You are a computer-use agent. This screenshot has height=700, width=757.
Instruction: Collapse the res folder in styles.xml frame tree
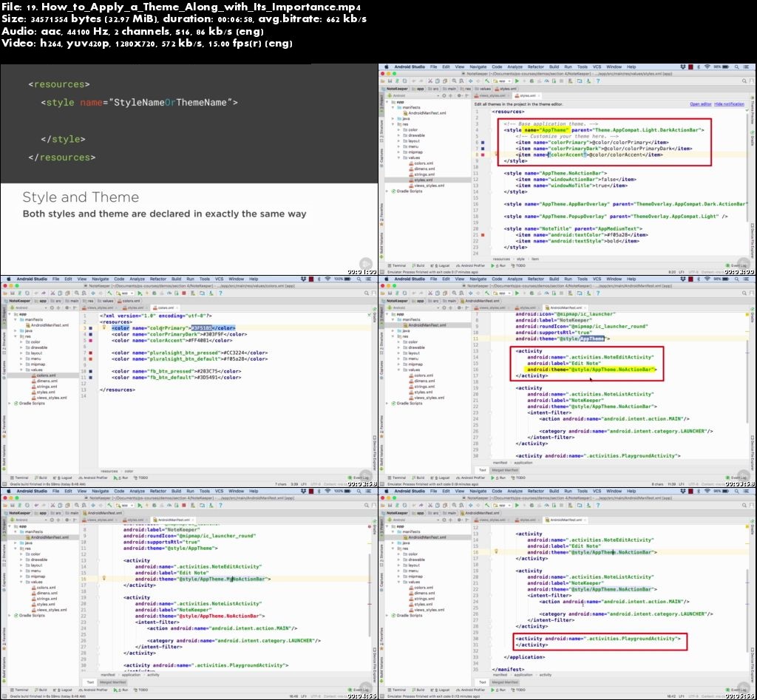pos(393,124)
